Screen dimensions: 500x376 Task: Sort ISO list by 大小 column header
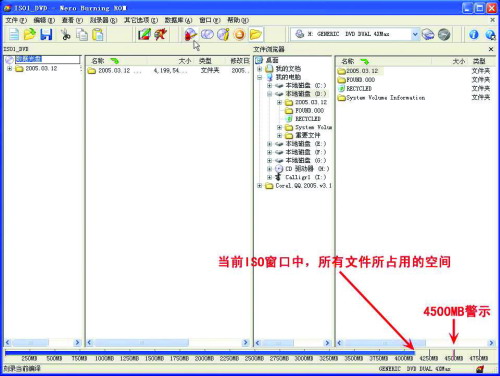pyautogui.click(x=171, y=61)
